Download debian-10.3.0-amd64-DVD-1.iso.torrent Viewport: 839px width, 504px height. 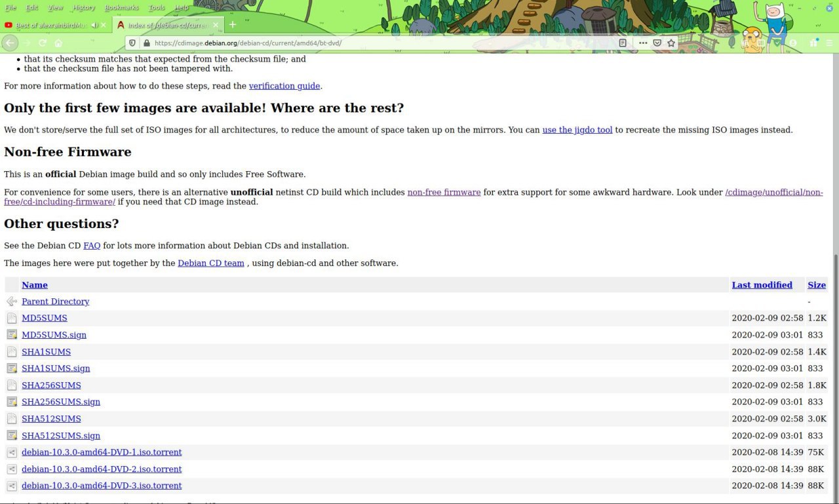pyautogui.click(x=102, y=452)
